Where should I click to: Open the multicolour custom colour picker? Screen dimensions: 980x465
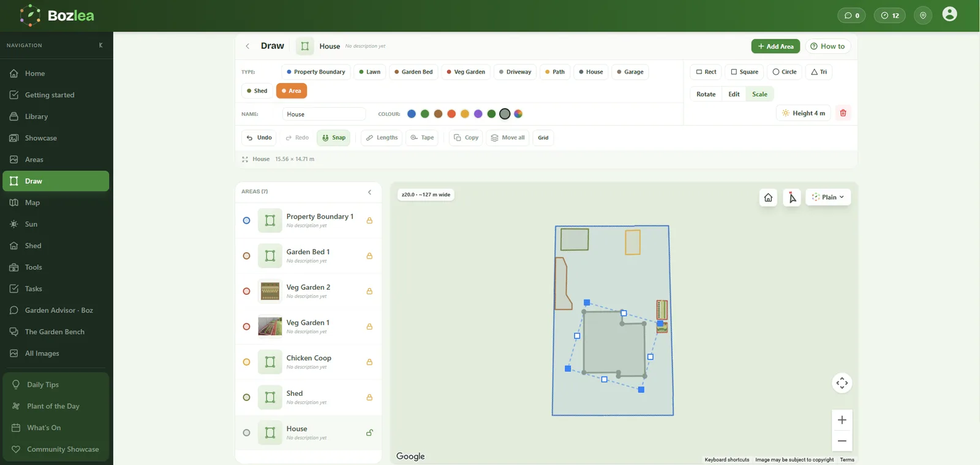518,114
